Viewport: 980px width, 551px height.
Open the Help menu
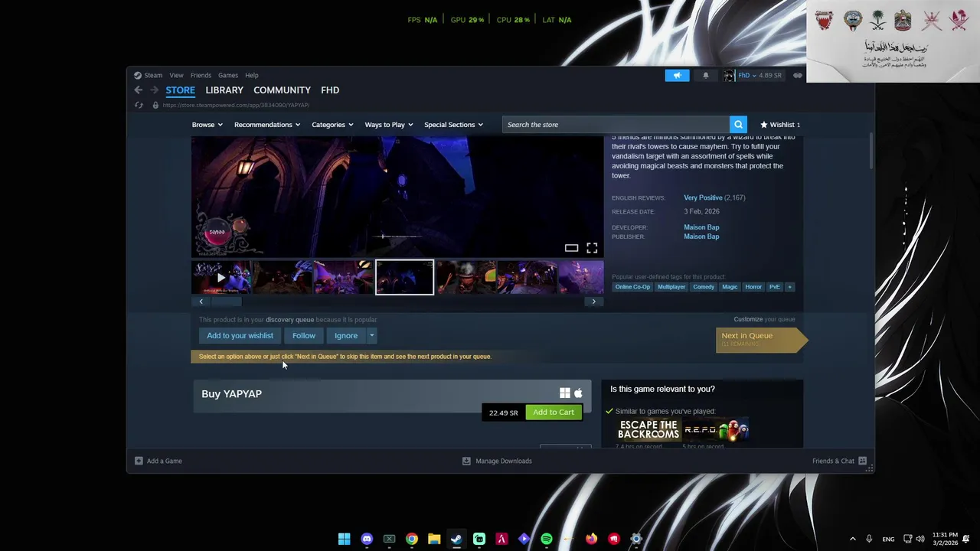pyautogui.click(x=252, y=75)
